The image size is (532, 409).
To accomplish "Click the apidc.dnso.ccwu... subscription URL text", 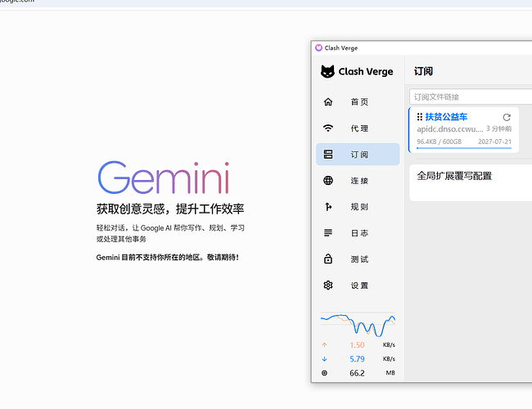I will 450,129.
